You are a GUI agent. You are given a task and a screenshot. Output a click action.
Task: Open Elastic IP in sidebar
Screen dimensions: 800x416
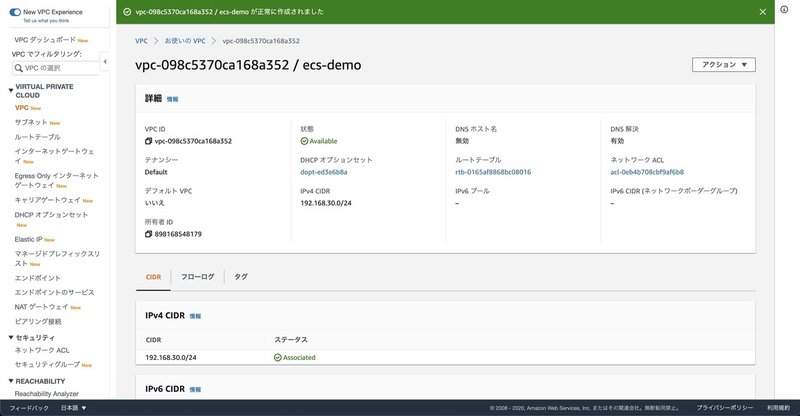[29, 239]
